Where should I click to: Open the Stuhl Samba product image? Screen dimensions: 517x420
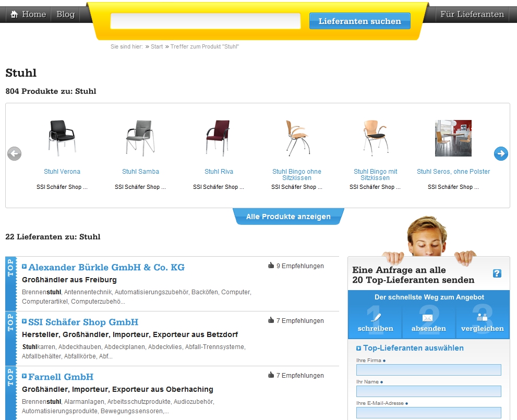pyautogui.click(x=140, y=138)
